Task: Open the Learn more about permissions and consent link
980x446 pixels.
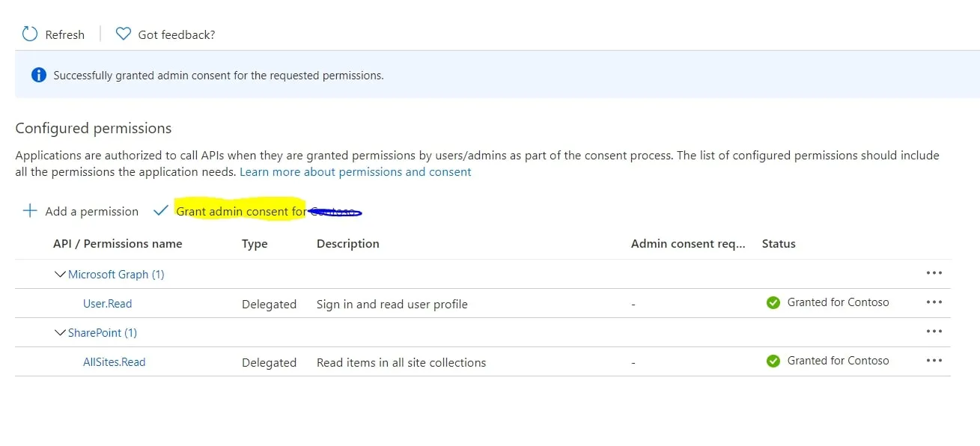Action: (x=355, y=171)
